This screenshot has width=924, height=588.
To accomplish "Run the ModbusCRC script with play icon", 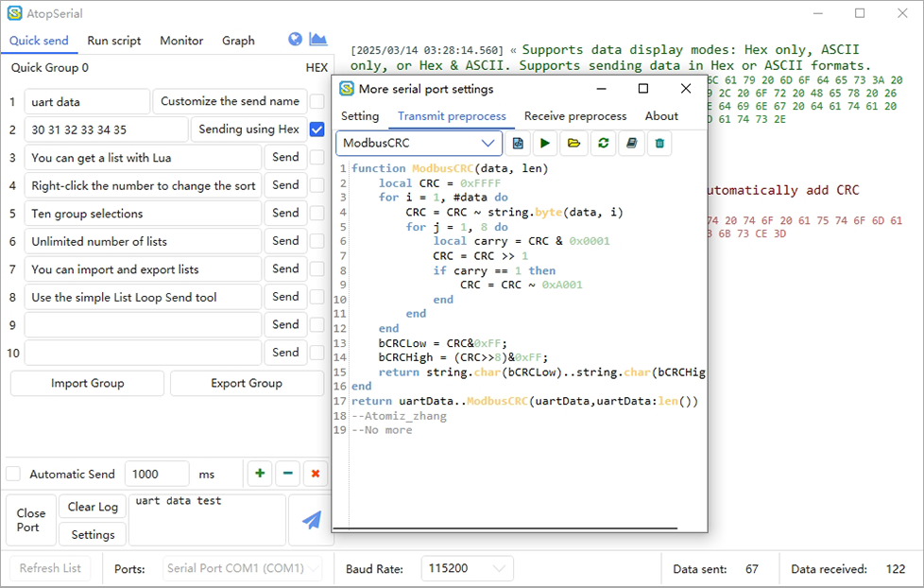I will tap(545, 144).
